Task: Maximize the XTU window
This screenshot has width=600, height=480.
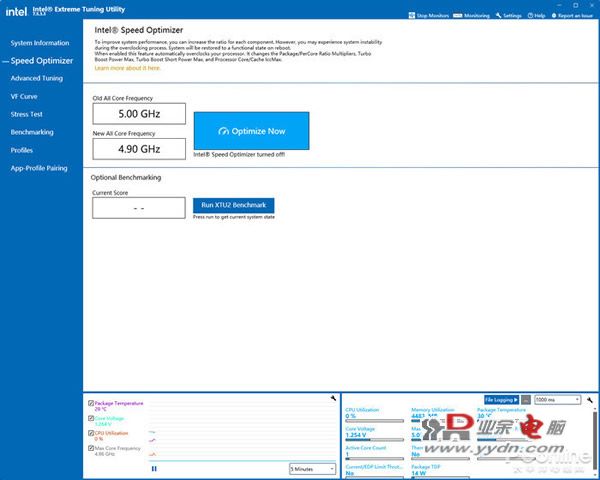Action: tap(576, 5)
